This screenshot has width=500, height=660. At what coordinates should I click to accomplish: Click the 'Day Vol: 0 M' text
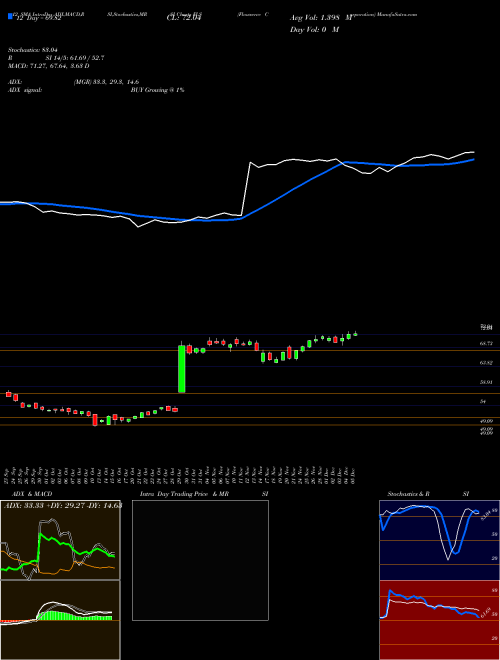(314, 30)
